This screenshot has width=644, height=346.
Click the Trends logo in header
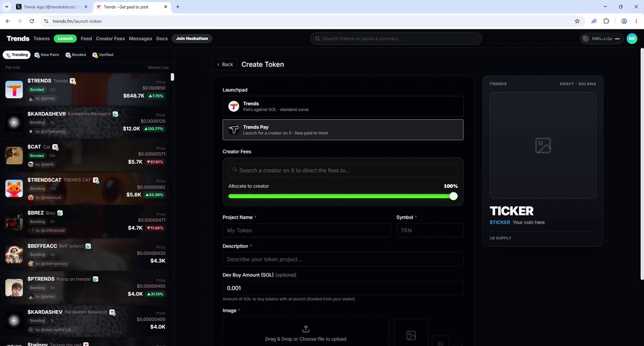pyautogui.click(x=18, y=39)
